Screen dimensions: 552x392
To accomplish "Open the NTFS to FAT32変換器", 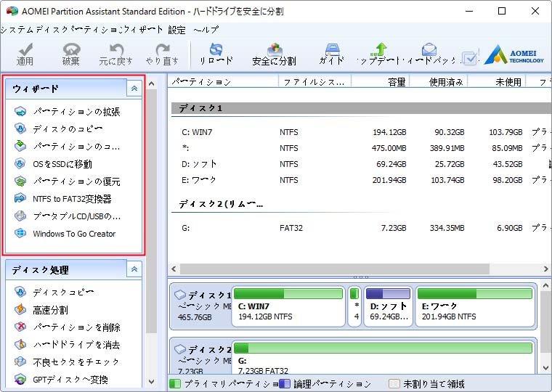I will tap(62, 199).
